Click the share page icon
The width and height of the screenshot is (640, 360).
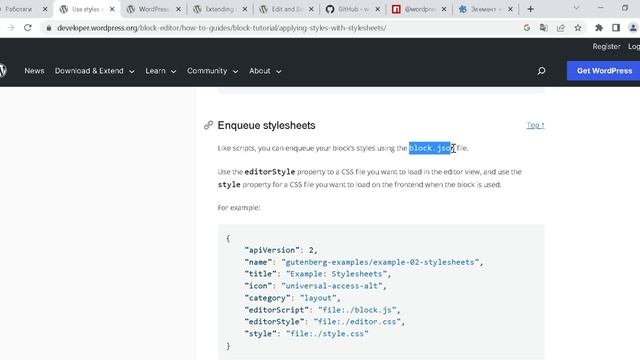(x=561, y=28)
